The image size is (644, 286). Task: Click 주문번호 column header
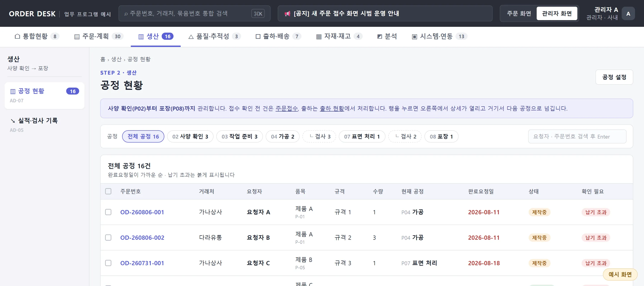(131, 191)
